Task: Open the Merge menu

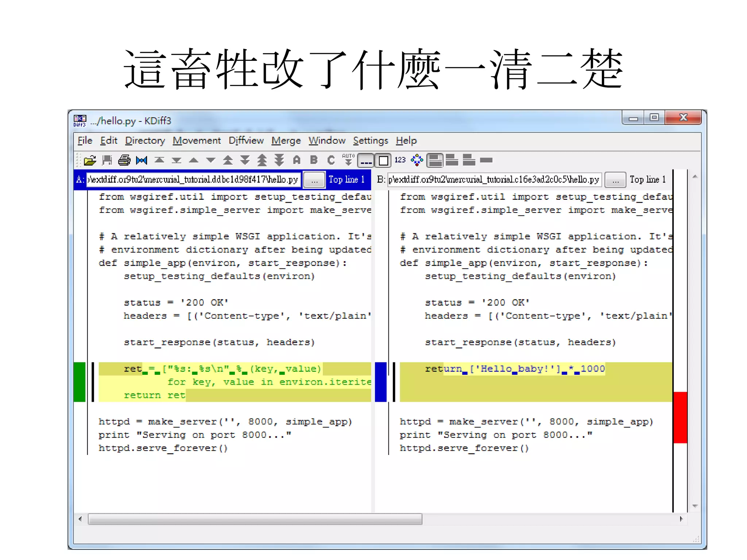Action: click(286, 141)
